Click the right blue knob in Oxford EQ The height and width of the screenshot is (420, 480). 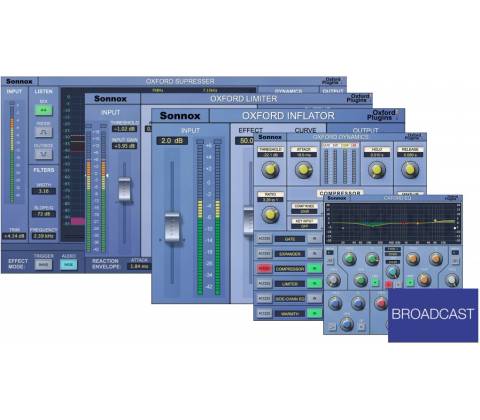coord(358,303)
